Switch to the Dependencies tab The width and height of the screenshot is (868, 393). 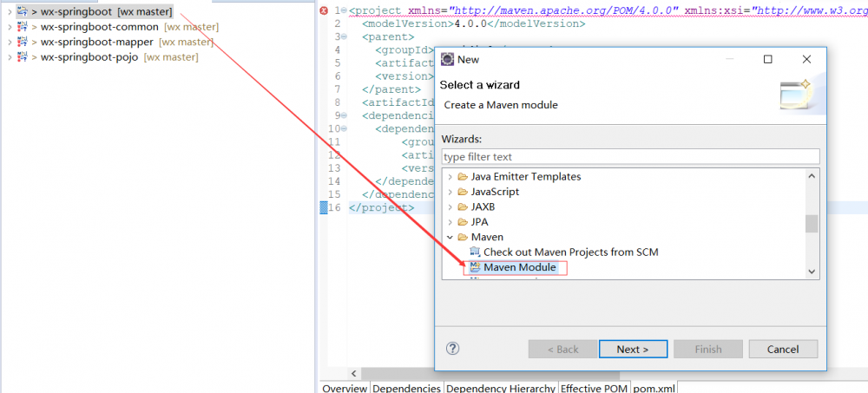click(x=406, y=388)
